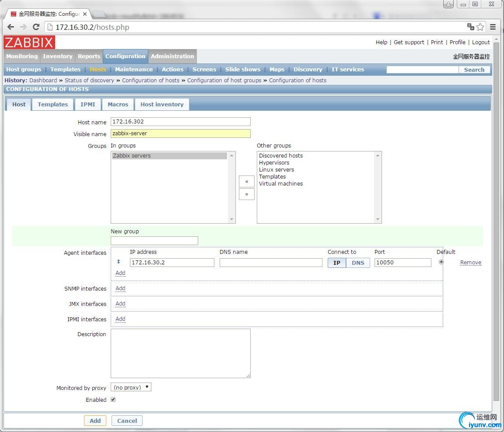Move group to In groups with « button
This screenshot has height=432, width=504.
coord(247,181)
